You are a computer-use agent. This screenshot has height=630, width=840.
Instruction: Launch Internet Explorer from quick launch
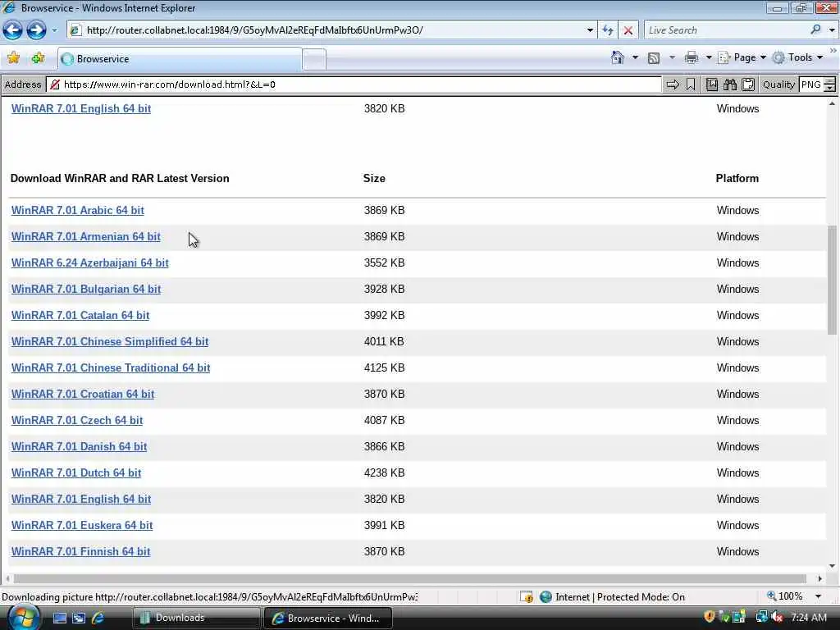pyautogui.click(x=98, y=619)
